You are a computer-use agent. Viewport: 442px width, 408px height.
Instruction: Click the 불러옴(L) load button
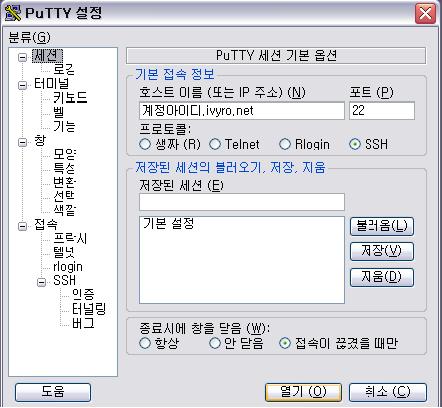pyautogui.click(x=382, y=226)
